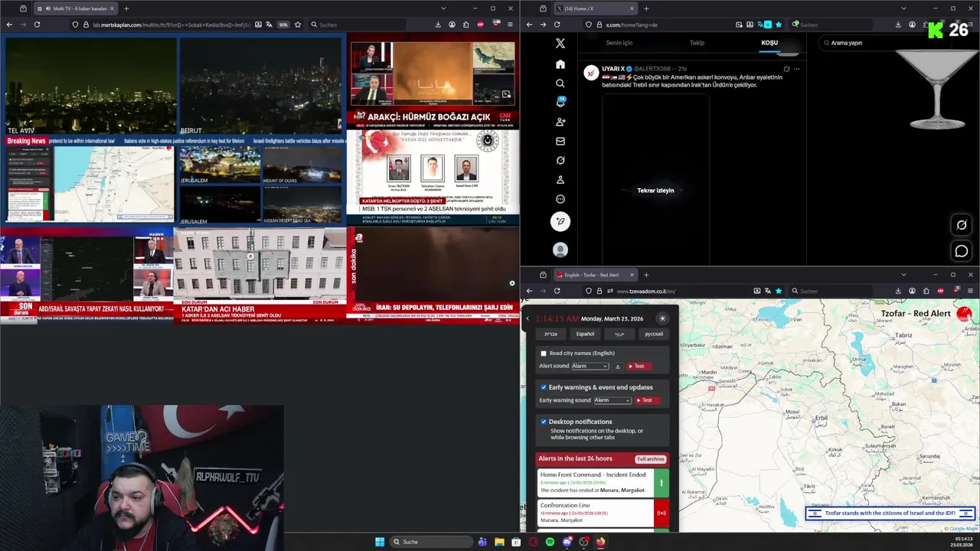Open X More options circle icon
The width and height of the screenshot is (980, 551).
(x=560, y=199)
